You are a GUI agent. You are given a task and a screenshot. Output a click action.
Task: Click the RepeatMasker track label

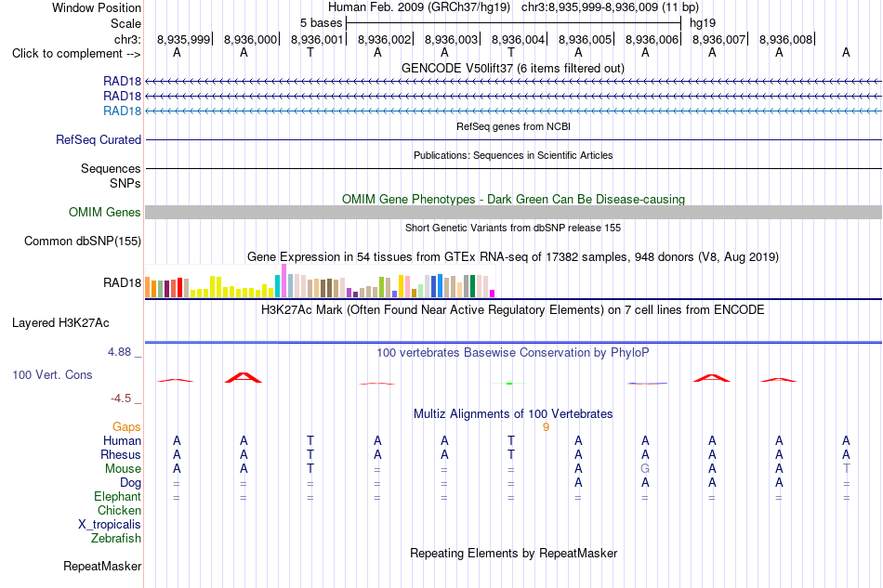tap(102, 566)
